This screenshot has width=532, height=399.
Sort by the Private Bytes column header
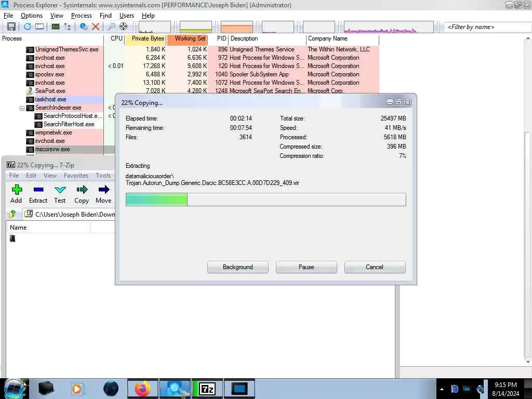tap(146, 38)
